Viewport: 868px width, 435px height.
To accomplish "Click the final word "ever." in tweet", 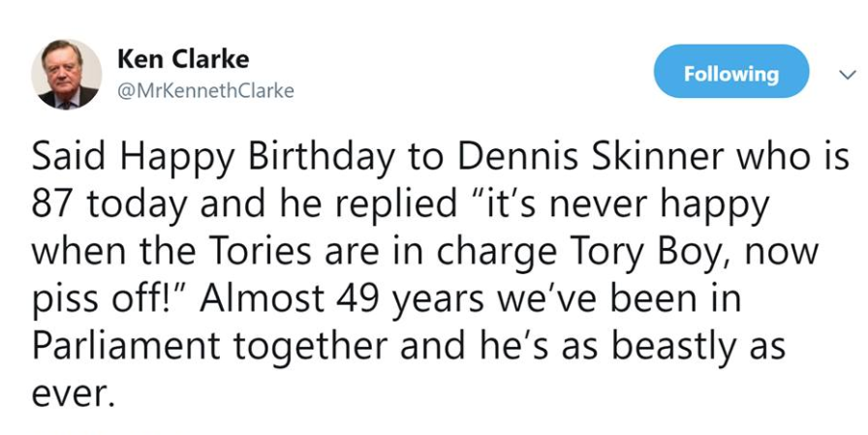I will point(73,395).
